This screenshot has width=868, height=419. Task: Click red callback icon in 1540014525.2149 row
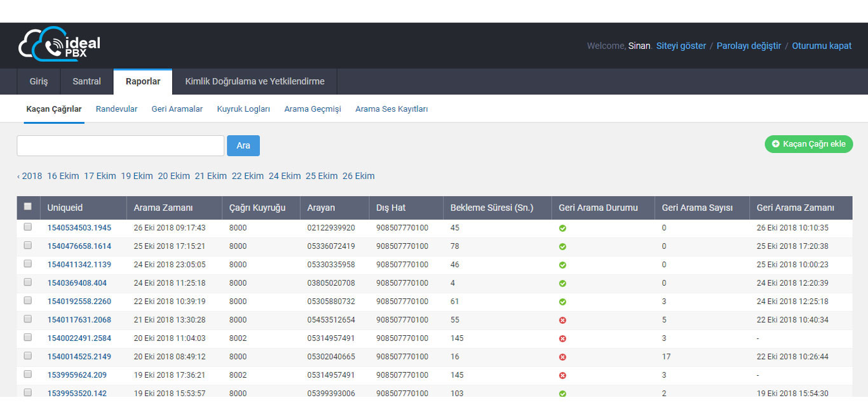point(562,357)
